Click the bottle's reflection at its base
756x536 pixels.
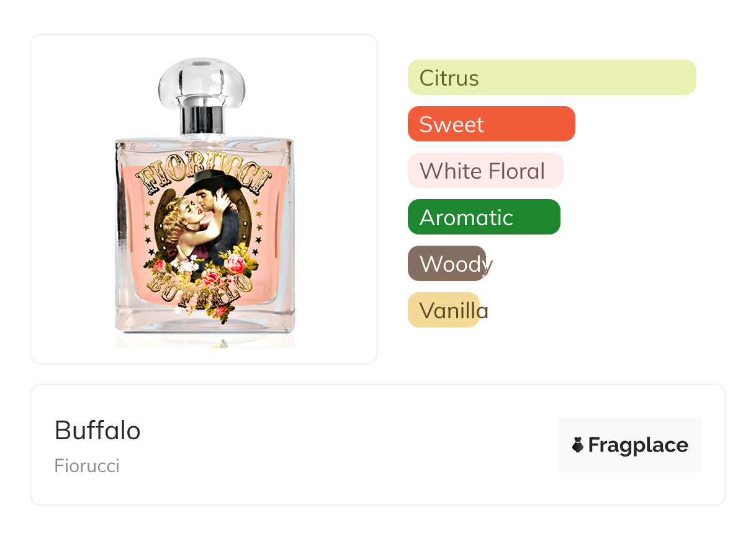click(205, 341)
